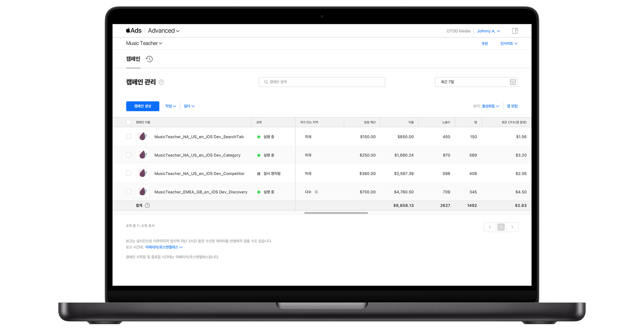
Task: Open the 보고 시간대 timezone dropdown
Action: click(164, 247)
